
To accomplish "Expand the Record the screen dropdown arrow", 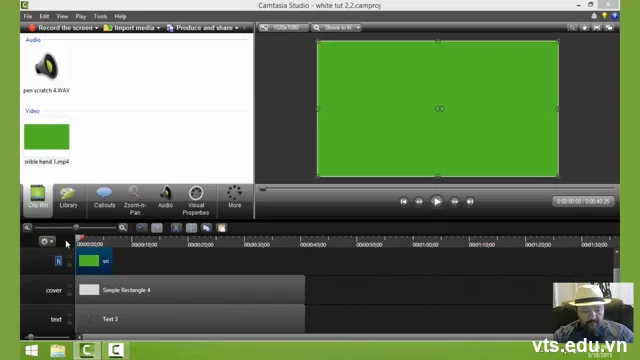I will [x=96, y=28].
